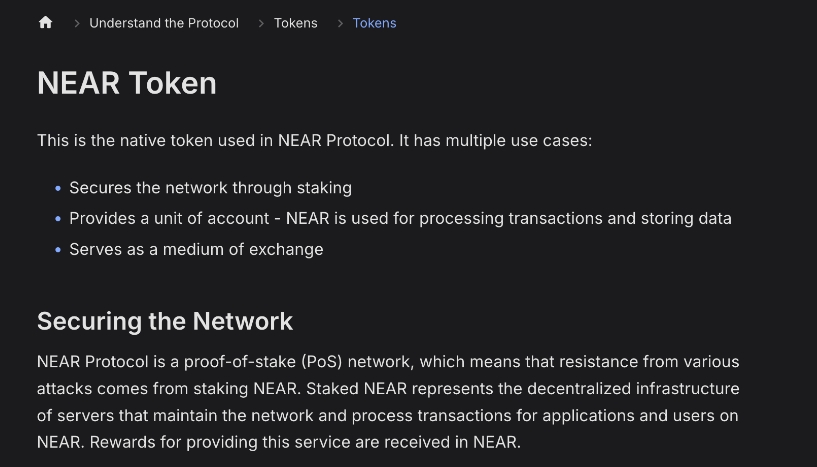Click the chevron separator right after the home icon

point(77,23)
